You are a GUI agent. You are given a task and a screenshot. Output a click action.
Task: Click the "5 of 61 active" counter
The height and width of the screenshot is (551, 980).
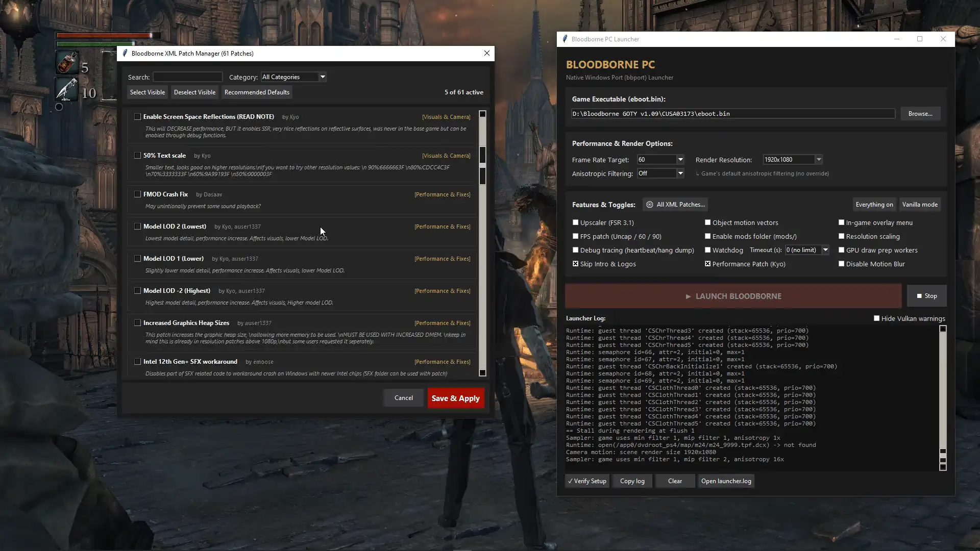click(463, 92)
